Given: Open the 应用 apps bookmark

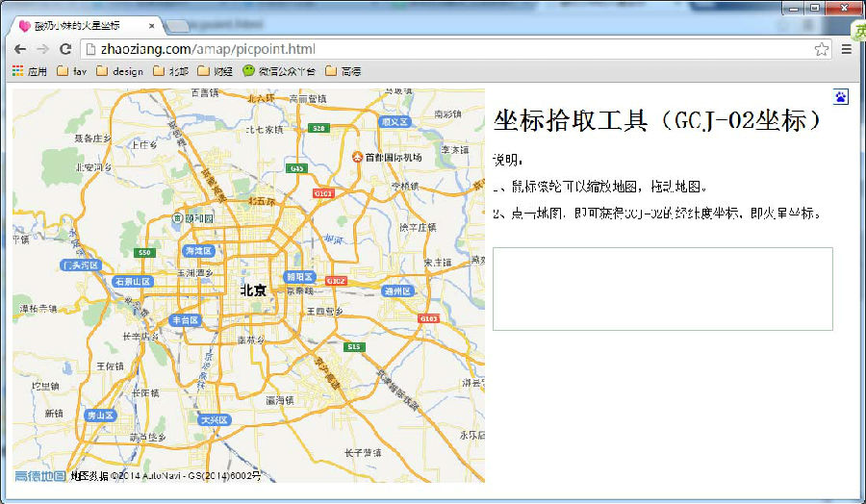Looking at the screenshot, I should pyautogui.click(x=30, y=71).
